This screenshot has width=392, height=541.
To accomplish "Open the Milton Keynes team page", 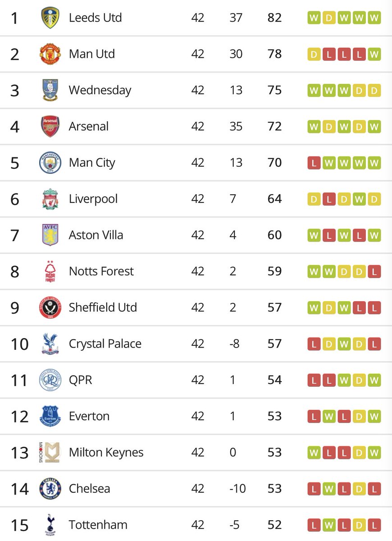I will click(x=106, y=452).
